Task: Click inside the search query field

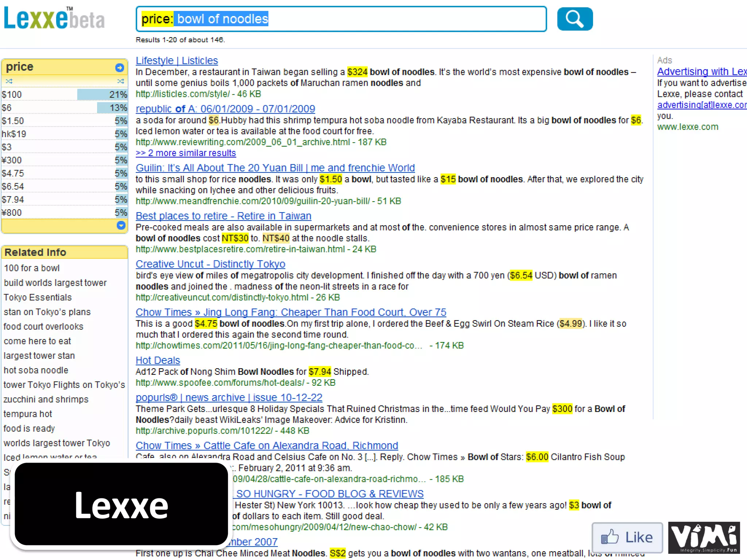Action: pyautogui.click(x=341, y=19)
